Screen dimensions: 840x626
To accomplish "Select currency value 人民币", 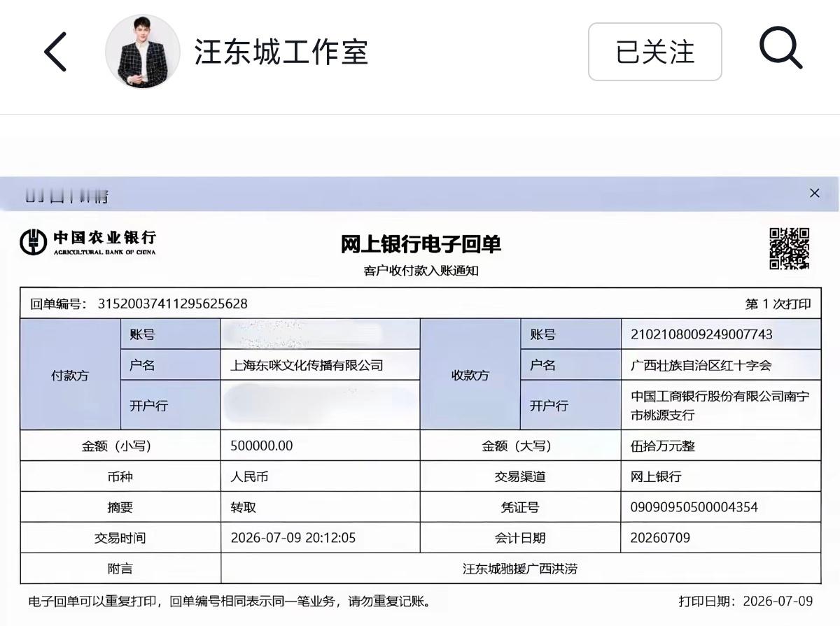I will pyautogui.click(x=249, y=476).
